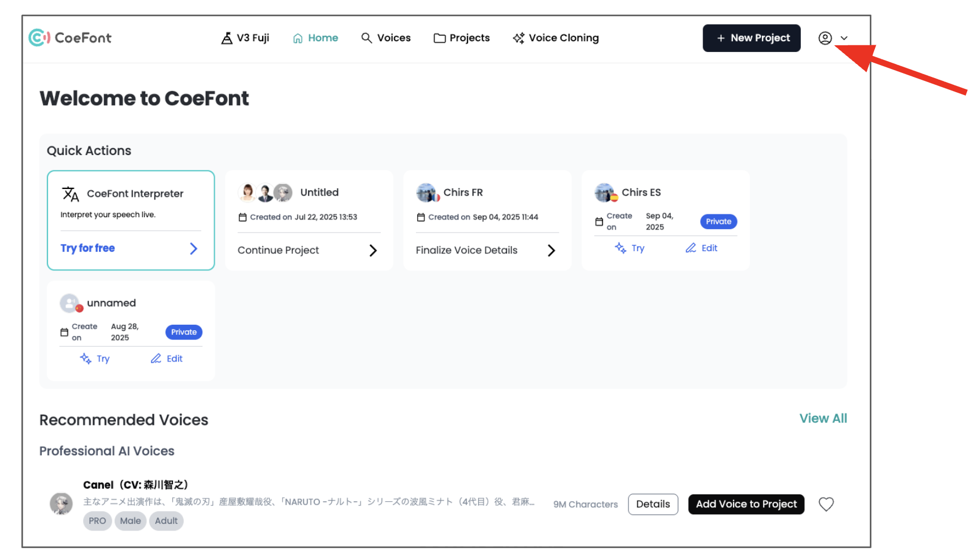Image resolution: width=980 pixels, height=560 pixels.
Task: Click the calendar icon on unnamed card
Action: pos(64,333)
